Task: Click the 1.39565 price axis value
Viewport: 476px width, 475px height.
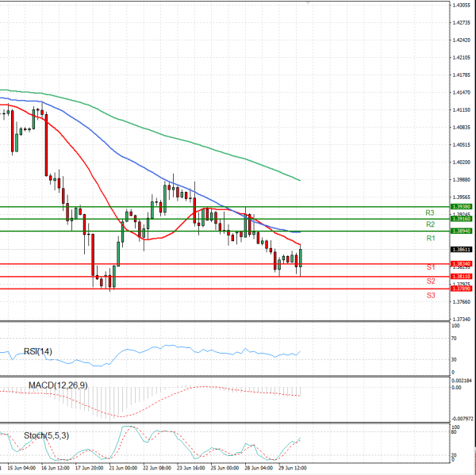Action: (461, 197)
